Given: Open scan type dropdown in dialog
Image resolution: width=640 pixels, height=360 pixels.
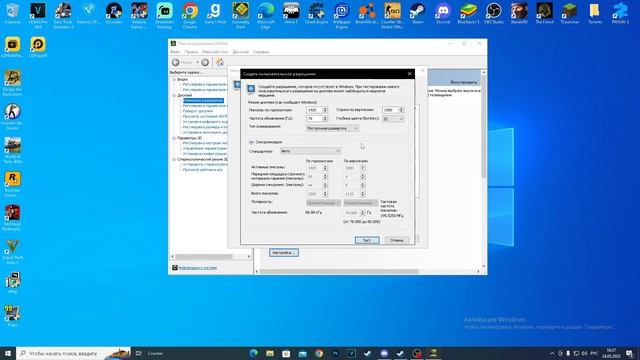Looking at the screenshot, I should pos(332,128).
